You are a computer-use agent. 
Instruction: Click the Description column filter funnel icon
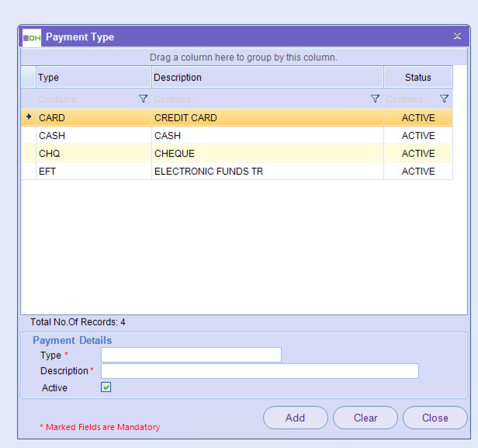375,99
